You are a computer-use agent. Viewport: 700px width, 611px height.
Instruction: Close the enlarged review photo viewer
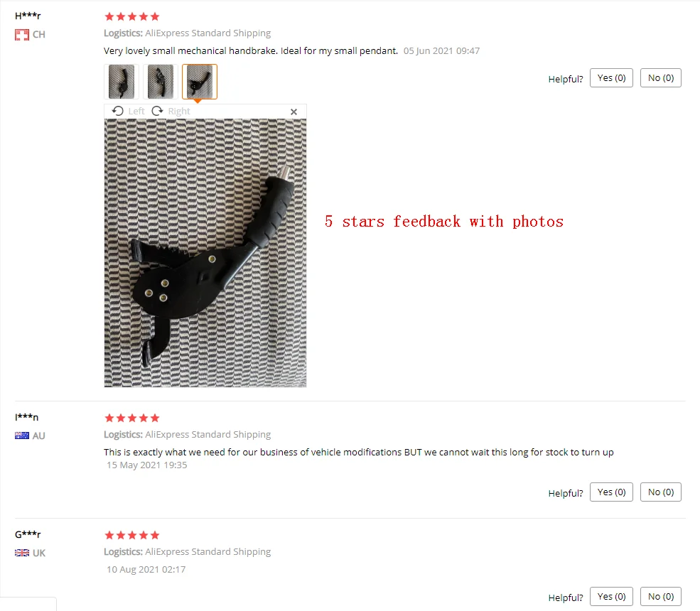coord(294,112)
